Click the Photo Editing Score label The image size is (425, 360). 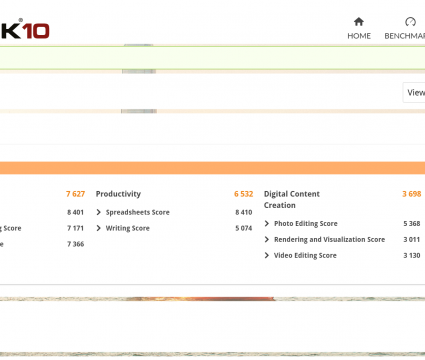(x=306, y=224)
